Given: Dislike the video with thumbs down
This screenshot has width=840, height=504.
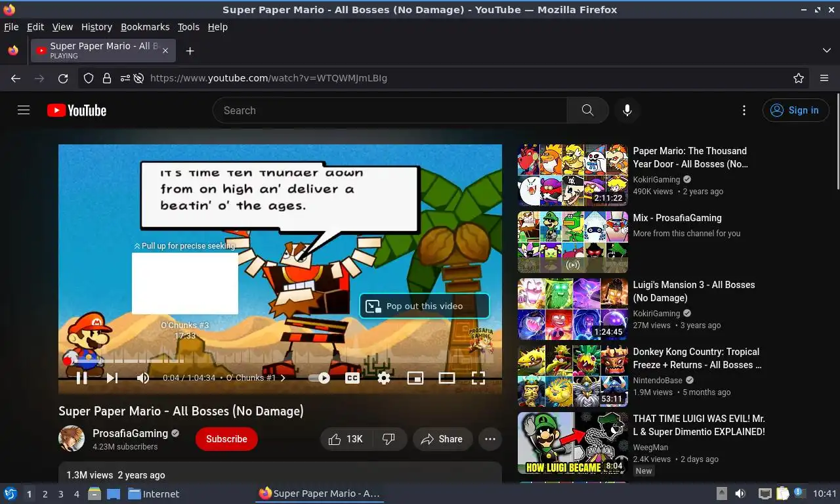Looking at the screenshot, I should point(389,439).
